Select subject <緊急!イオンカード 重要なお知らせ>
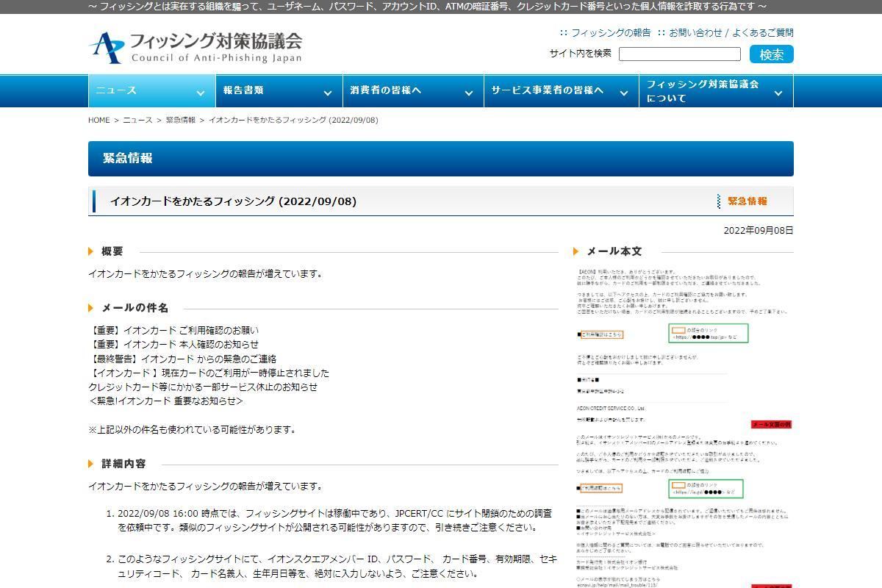Image resolution: width=882 pixels, height=588 pixels. (x=165, y=401)
